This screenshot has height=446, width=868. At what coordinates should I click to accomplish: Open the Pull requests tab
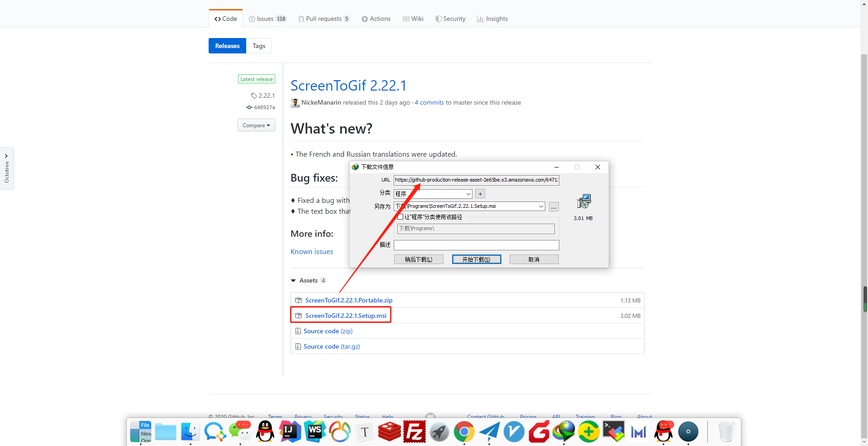tap(324, 19)
